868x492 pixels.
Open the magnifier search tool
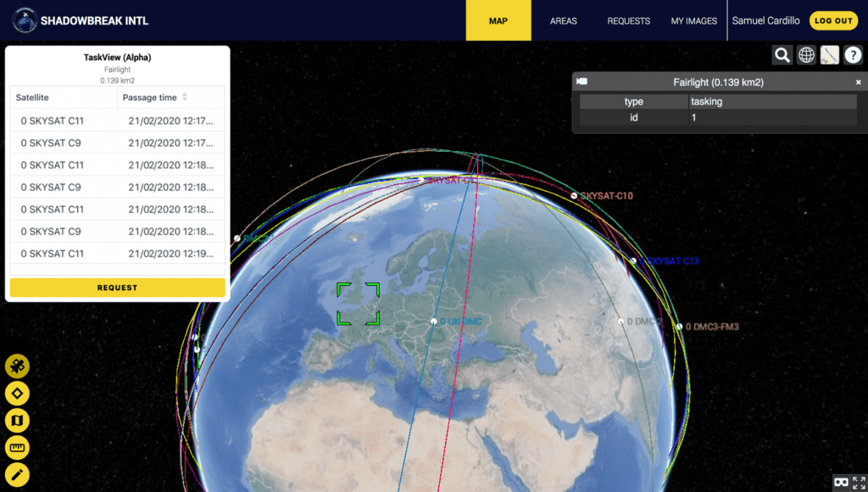(782, 55)
